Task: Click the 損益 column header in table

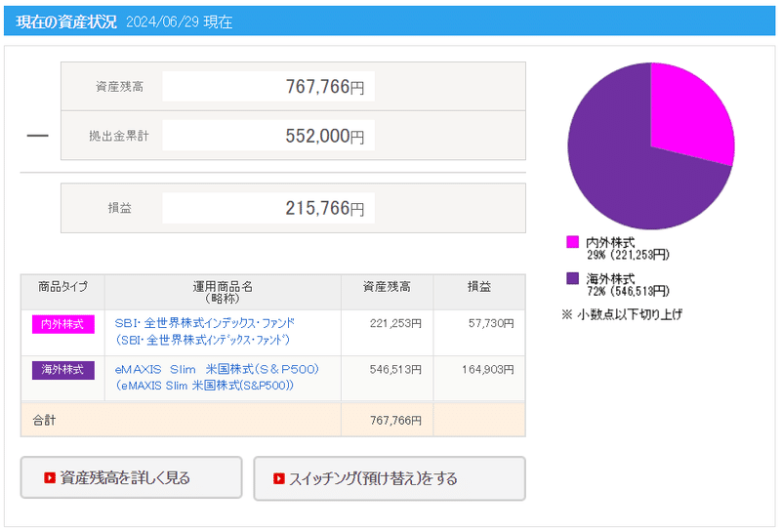Action: (x=478, y=287)
